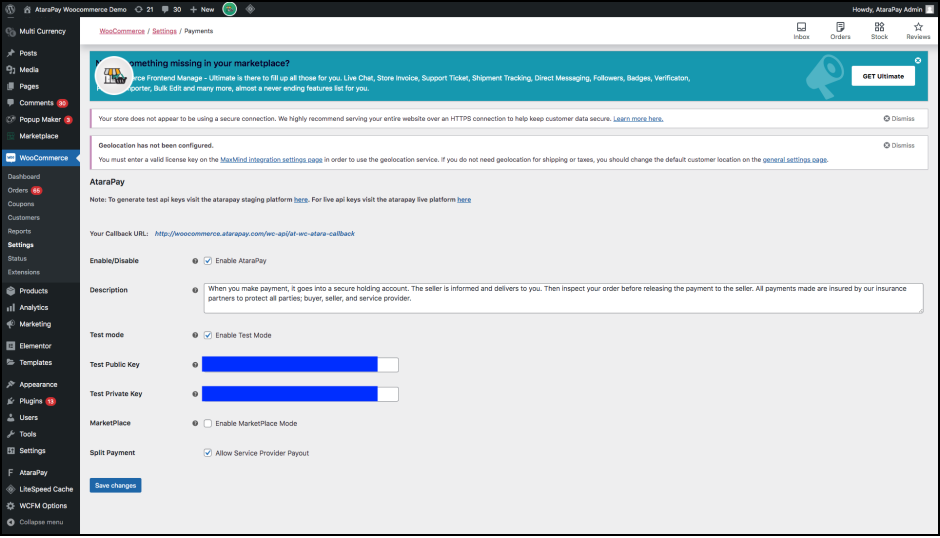Click help icon next to Enable/Disable

pos(195,261)
